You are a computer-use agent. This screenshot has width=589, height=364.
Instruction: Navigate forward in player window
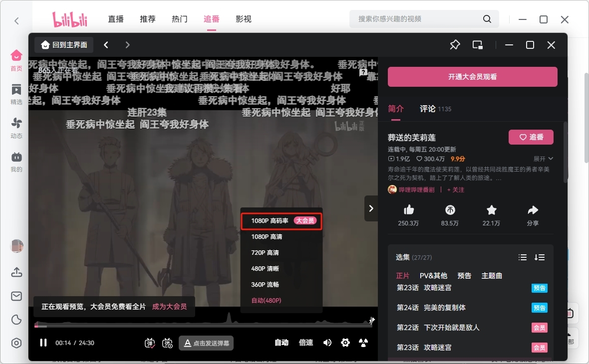(x=127, y=45)
